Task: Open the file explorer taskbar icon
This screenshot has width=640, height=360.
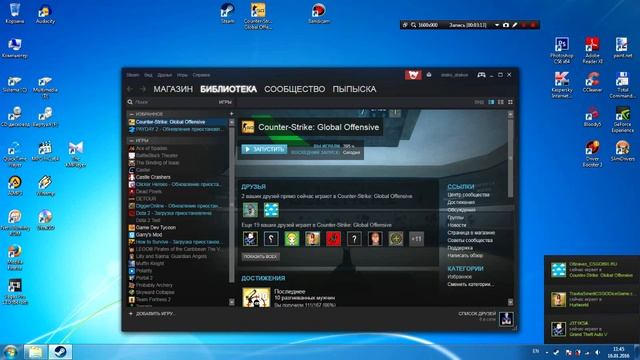Action: [x=36, y=352]
